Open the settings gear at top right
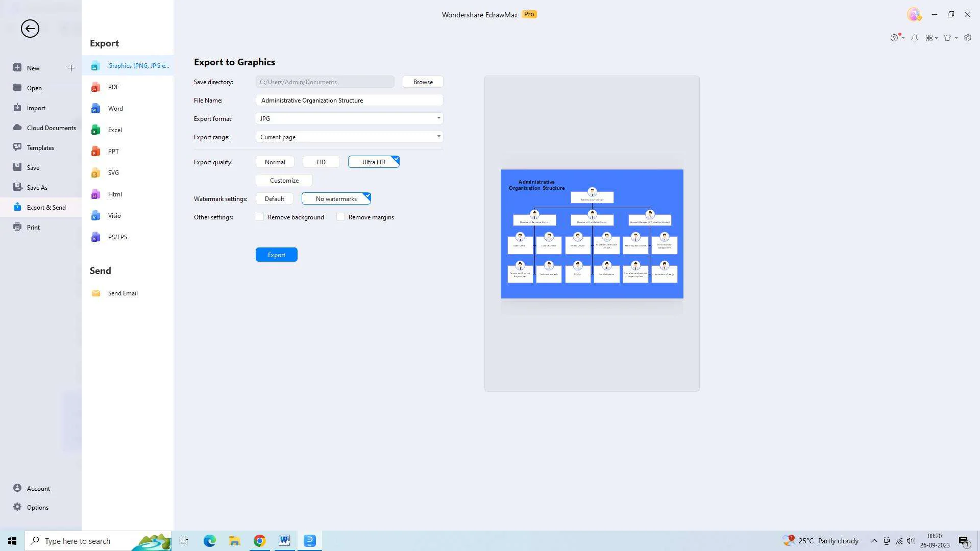This screenshot has height=551, width=980. click(968, 38)
